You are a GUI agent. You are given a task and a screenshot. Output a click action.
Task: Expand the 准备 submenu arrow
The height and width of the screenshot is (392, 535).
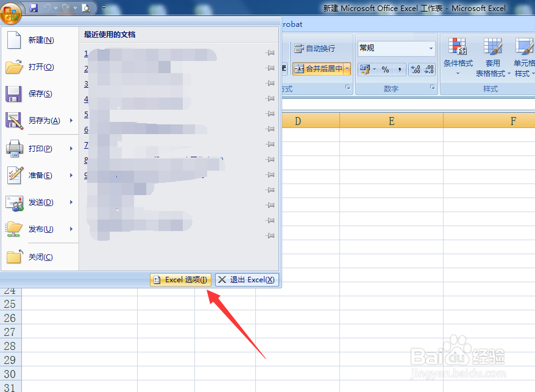click(71, 176)
